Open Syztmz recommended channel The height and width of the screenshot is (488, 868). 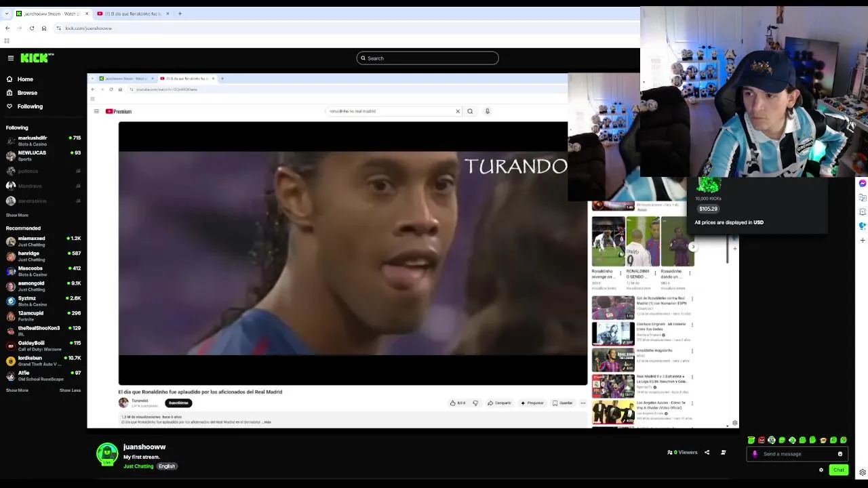point(43,301)
